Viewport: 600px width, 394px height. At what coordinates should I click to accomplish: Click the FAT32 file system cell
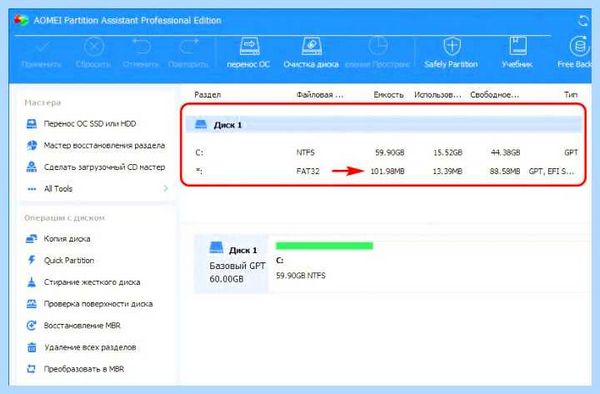(308, 171)
